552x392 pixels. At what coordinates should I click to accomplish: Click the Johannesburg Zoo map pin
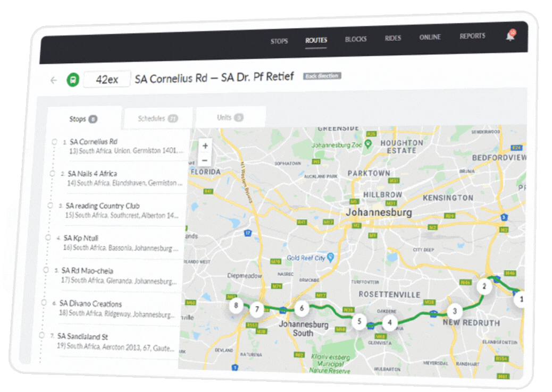click(x=367, y=144)
